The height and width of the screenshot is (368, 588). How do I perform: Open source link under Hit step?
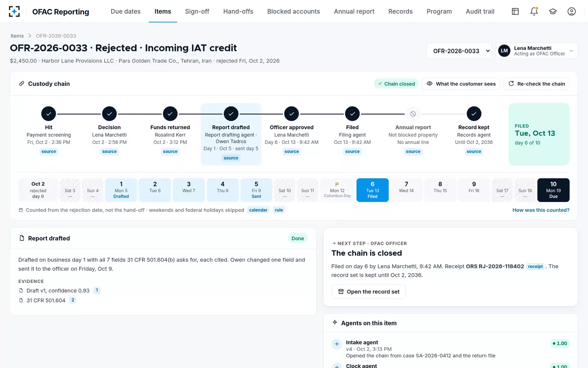[x=49, y=152]
